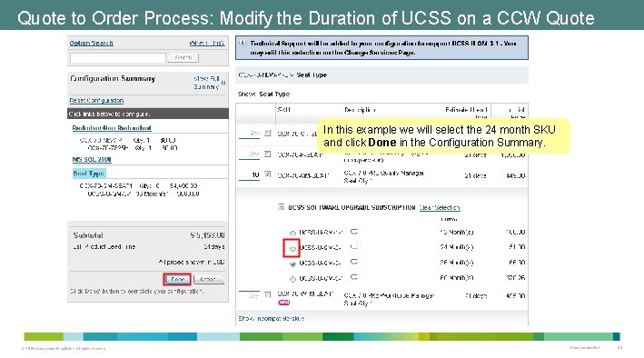
Task: Collapse the UCSS Software Upgrade Subscription section icon
Action: (281, 207)
